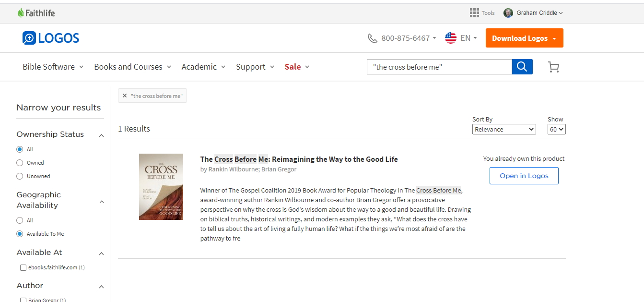644x302 pixels.
Task: Click Graham Criddle profile avatar
Action: (508, 13)
